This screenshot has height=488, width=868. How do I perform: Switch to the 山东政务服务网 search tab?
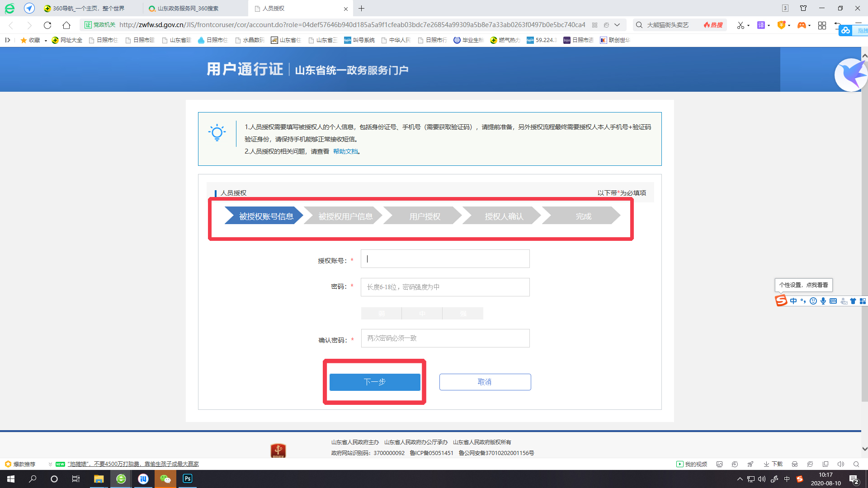(x=190, y=8)
